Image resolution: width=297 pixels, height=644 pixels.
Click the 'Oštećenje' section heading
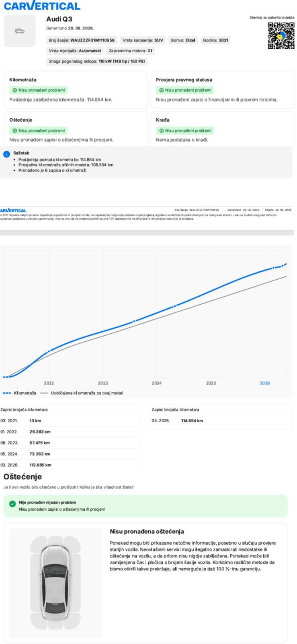[23, 477]
